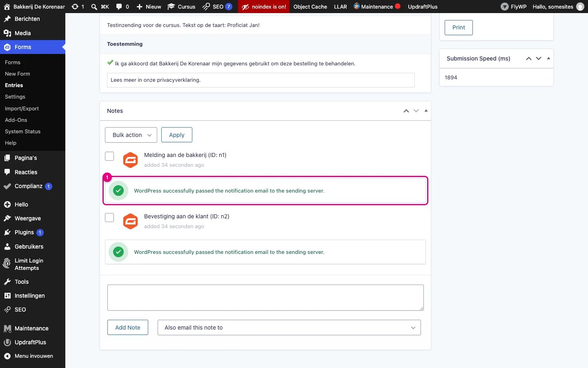
Task: Click the UpdraftPlus icon in sidebar
Action: point(7,342)
